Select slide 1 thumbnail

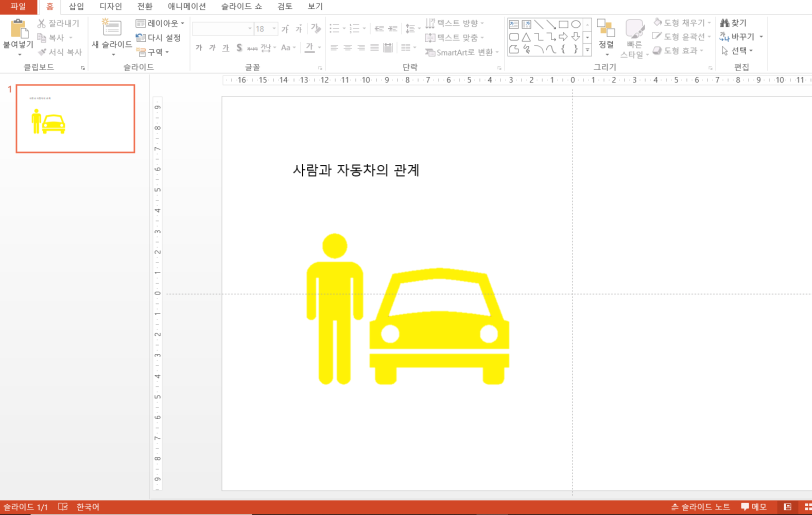pos(75,118)
